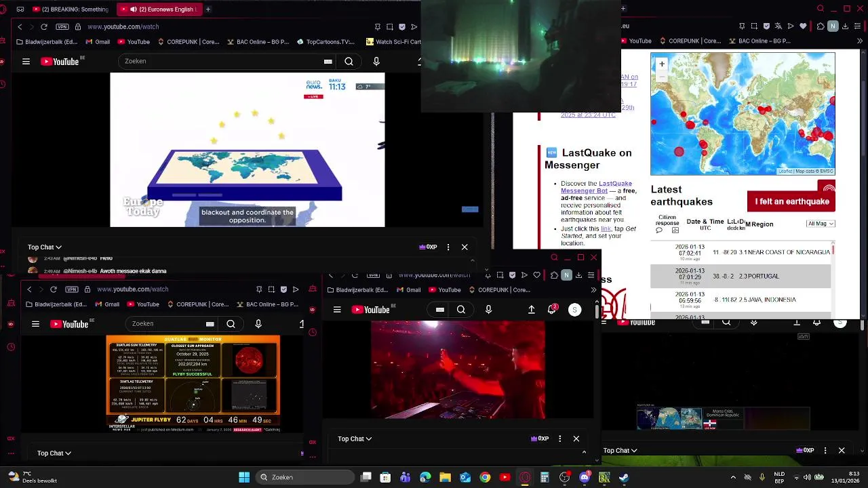Show more bookmarks chevron in concert window
The width and height of the screenshot is (868, 488).
[x=593, y=290]
